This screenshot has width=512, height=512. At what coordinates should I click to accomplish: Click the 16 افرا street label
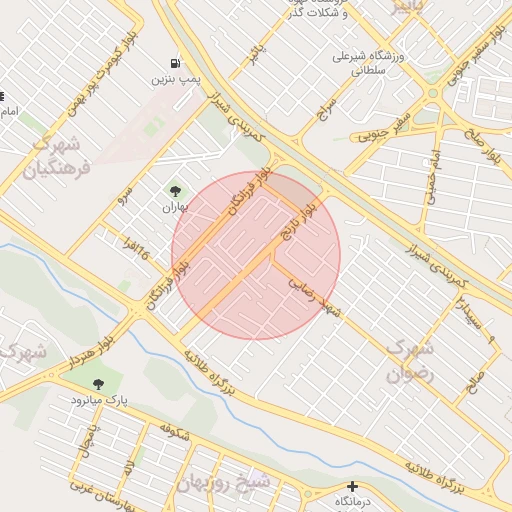[136, 248]
